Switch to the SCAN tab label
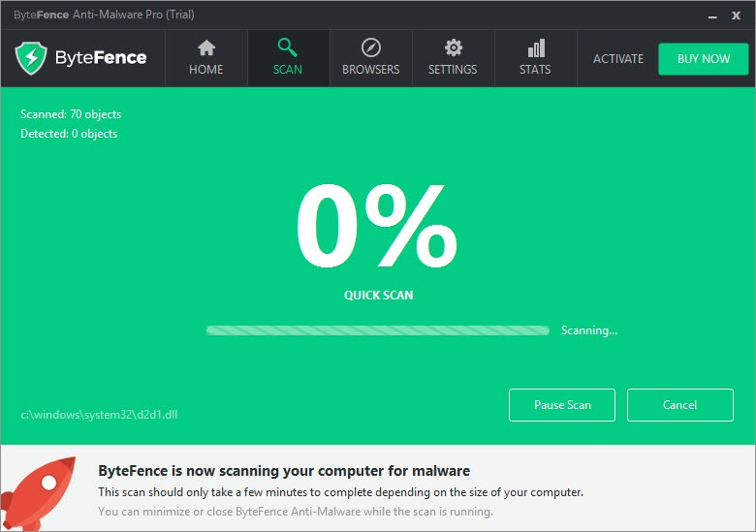The width and height of the screenshot is (756, 532). (287, 70)
